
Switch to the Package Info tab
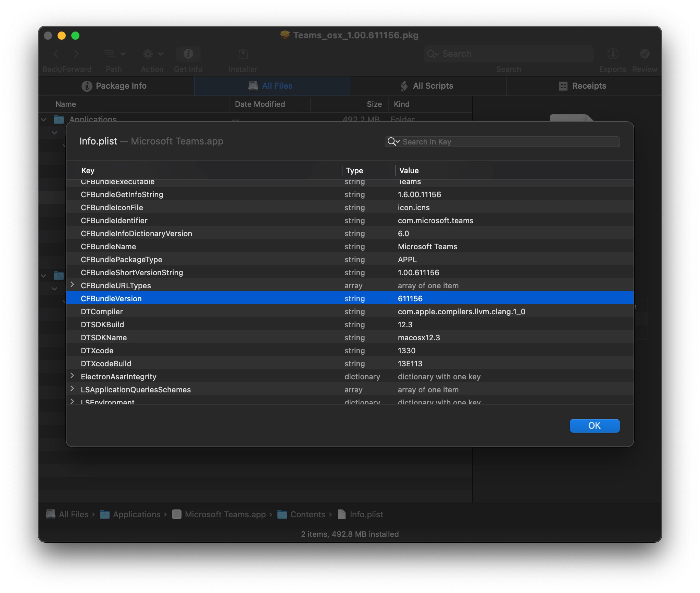tap(116, 86)
